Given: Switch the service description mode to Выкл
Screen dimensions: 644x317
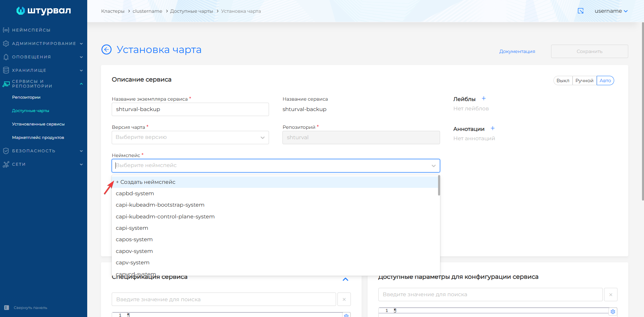Looking at the screenshot, I should tap(562, 81).
